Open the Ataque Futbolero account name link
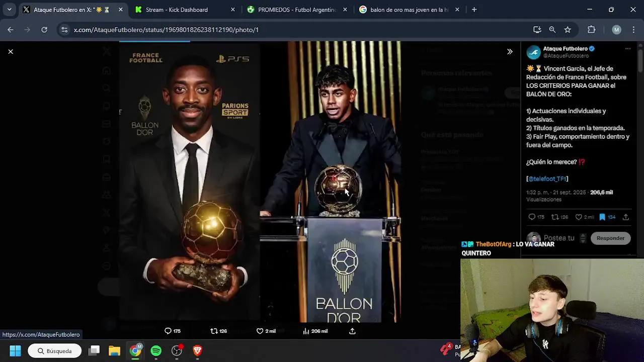 (x=565, y=49)
